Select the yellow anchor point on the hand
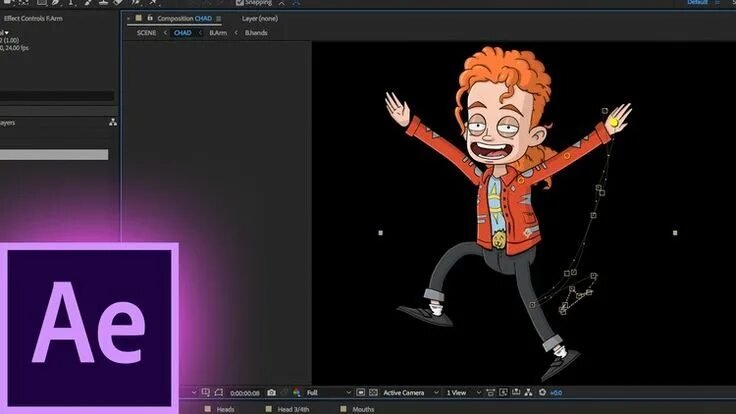736x414 pixels. point(614,123)
